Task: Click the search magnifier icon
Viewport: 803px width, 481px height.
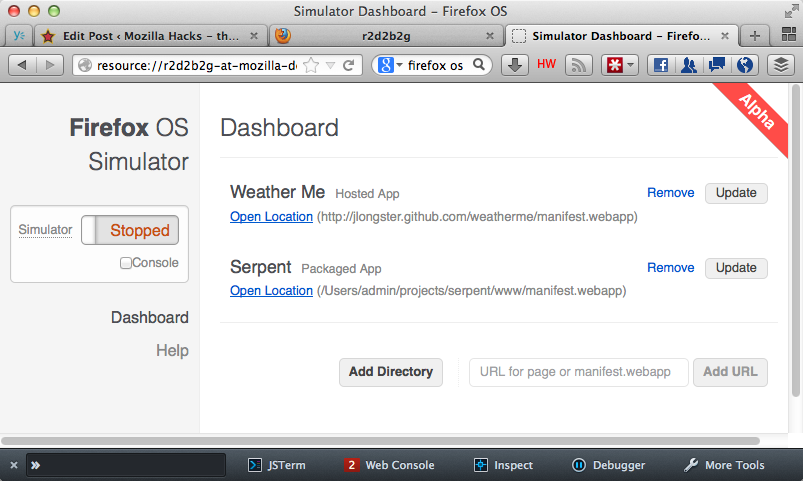Action: (x=479, y=65)
